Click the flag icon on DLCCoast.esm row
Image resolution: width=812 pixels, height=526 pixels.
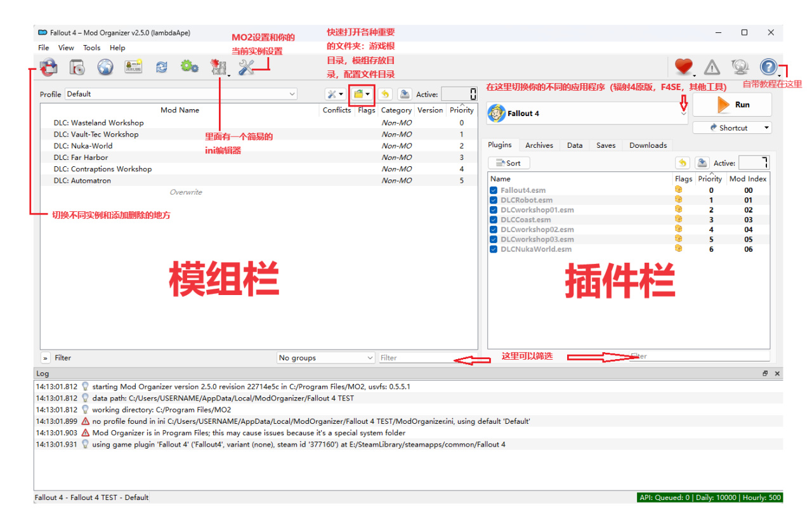click(679, 220)
